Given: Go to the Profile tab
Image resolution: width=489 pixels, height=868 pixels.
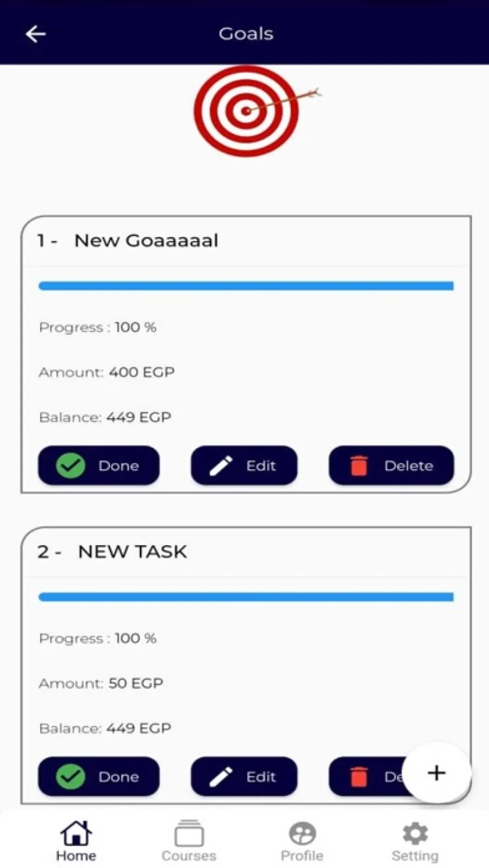Looking at the screenshot, I should (302, 841).
